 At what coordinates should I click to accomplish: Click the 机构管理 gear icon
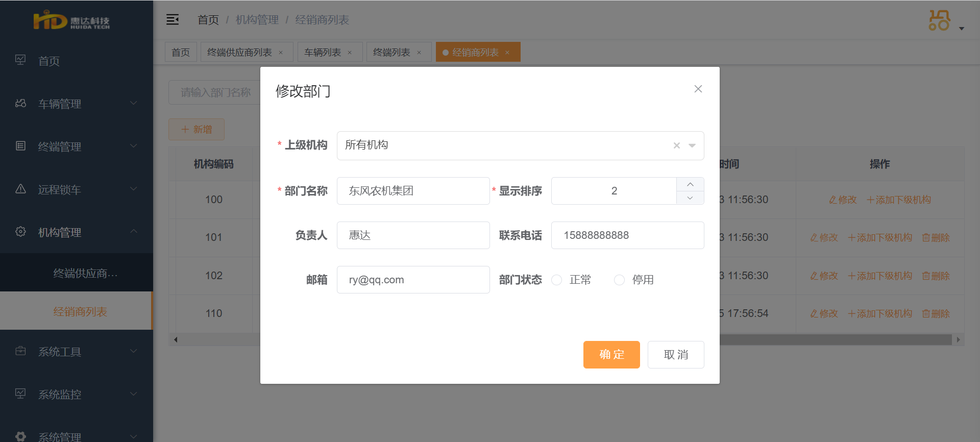20,232
